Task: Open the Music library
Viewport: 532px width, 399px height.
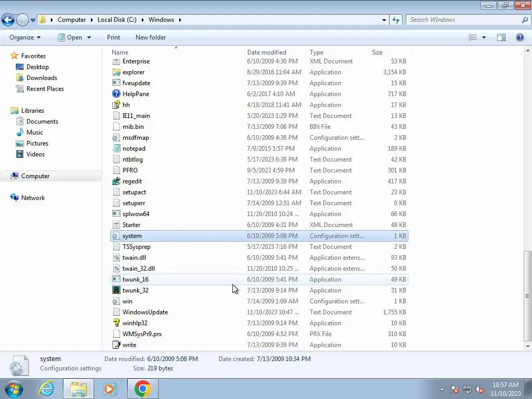Action: click(x=35, y=132)
